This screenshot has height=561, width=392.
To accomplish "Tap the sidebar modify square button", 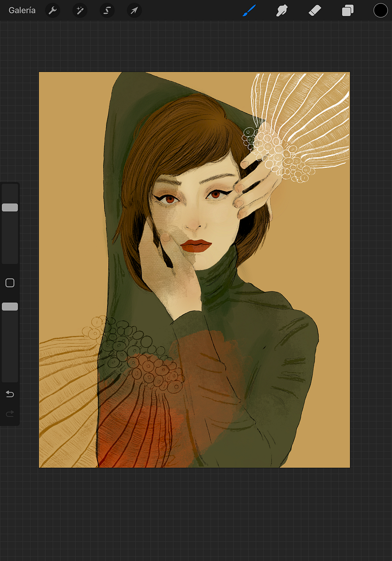I will pyautogui.click(x=10, y=283).
